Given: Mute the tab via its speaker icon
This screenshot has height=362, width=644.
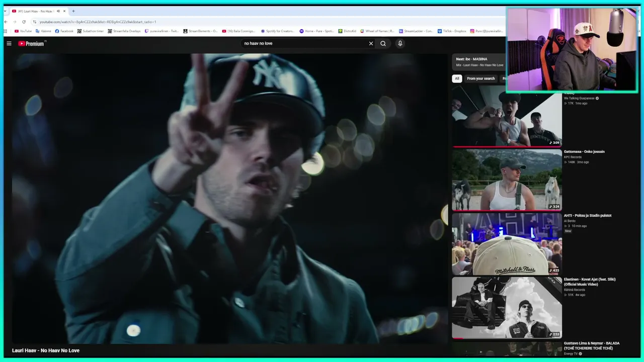Looking at the screenshot, I should point(58,11).
